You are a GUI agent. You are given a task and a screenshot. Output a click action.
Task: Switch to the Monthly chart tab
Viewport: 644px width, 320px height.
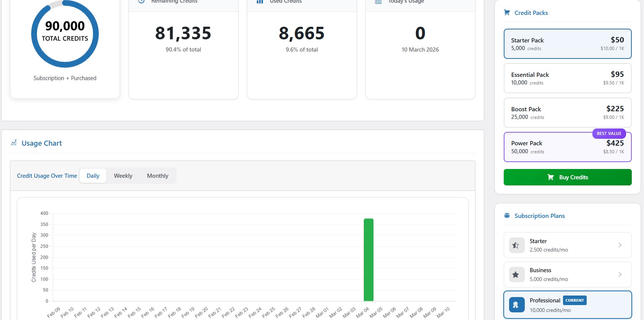pyautogui.click(x=157, y=176)
